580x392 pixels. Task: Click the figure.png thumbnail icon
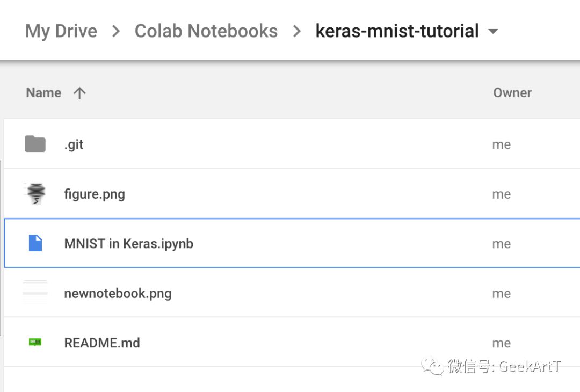[35, 194]
